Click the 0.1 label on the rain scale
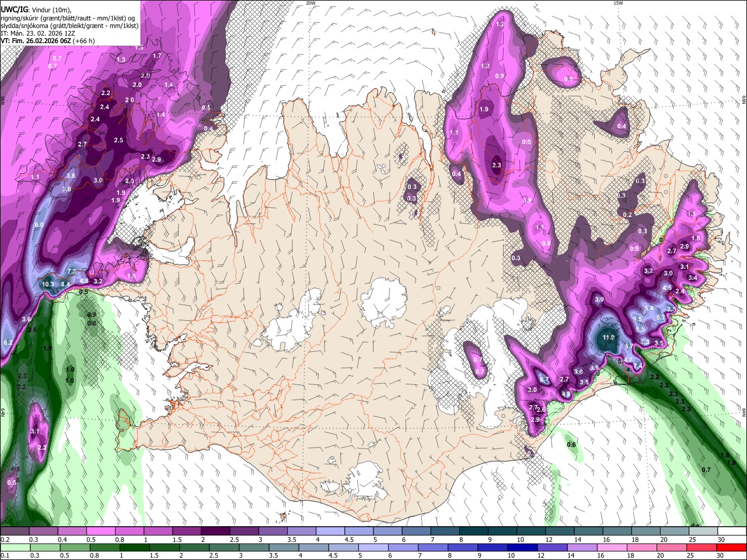The height and width of the screenshot is (560, 747). coord(5,555)
